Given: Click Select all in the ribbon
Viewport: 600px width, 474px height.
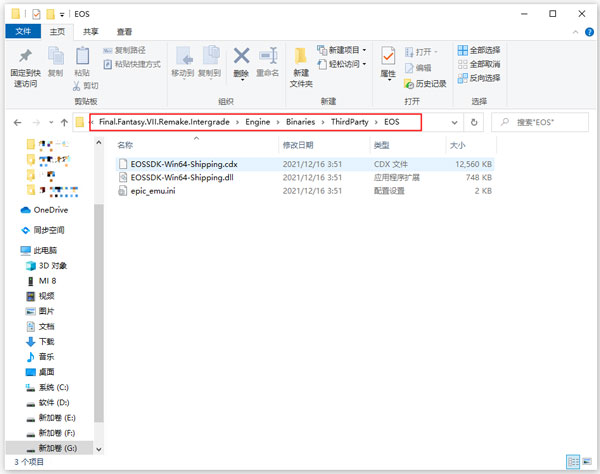Looking at the screenshot, I should pyautogui.click(x=479, y=50).
